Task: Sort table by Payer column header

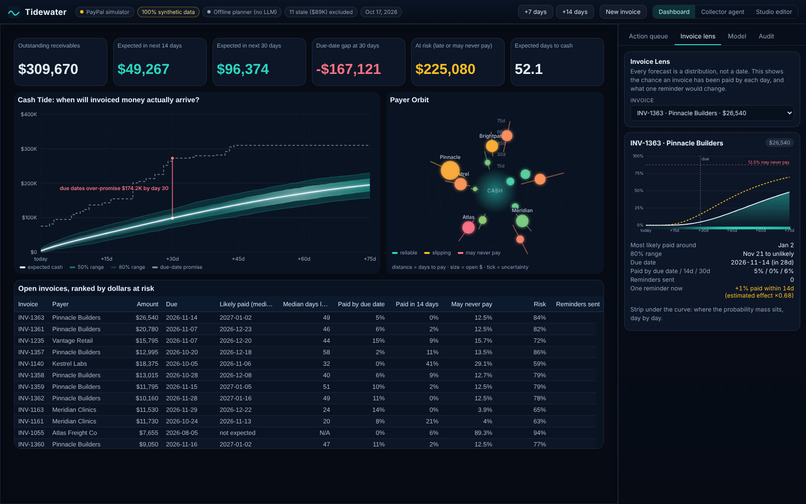Action: click(x=60, y=304)
